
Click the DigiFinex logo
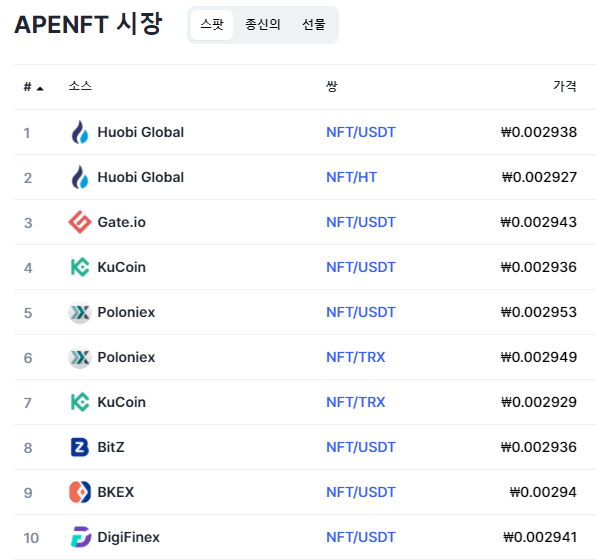(81, 537)
